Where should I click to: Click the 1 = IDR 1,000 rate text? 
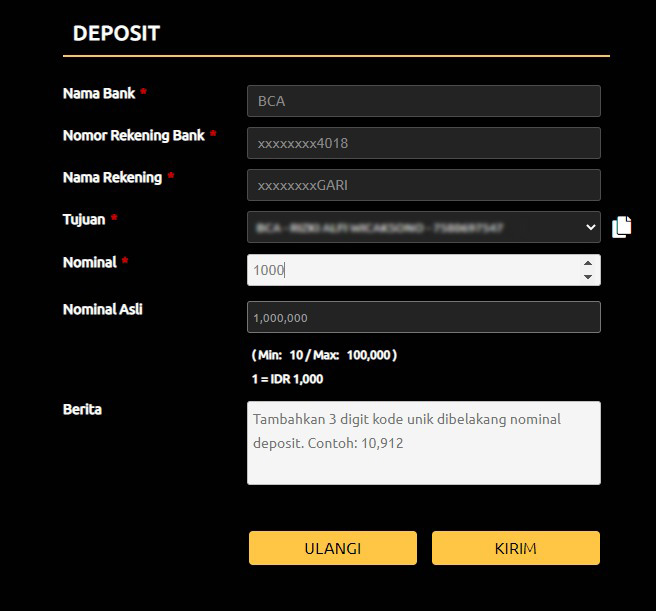288,379
